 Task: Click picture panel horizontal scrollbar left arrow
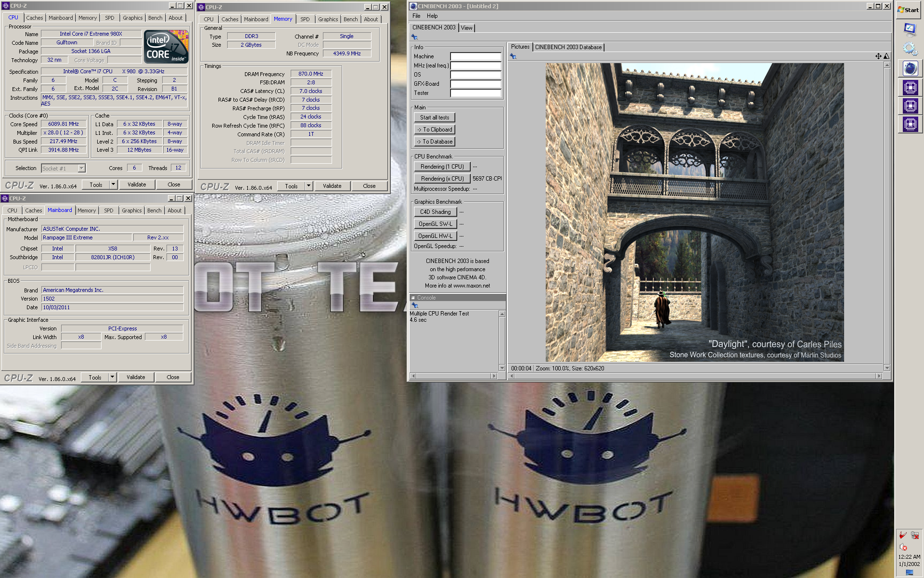point(512,376)
